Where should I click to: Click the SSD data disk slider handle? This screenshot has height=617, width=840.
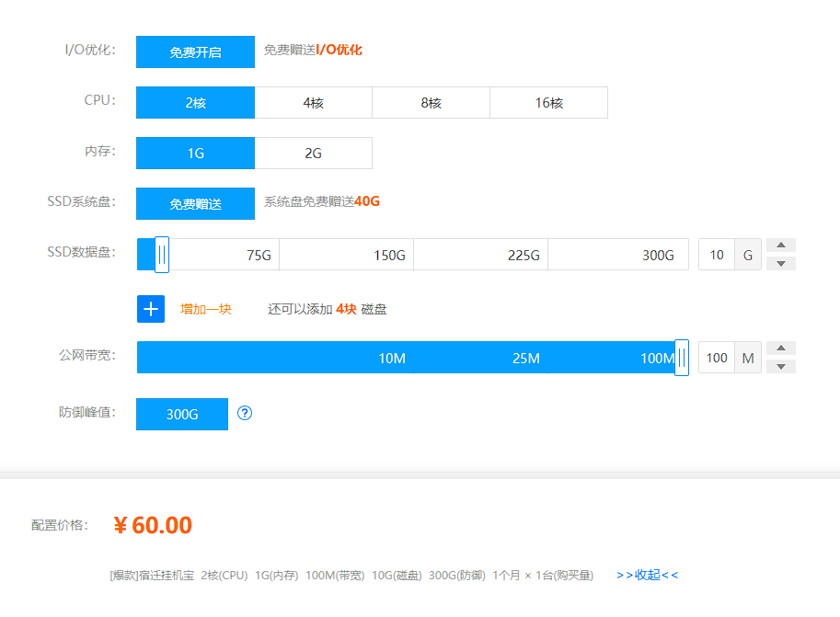162,255
